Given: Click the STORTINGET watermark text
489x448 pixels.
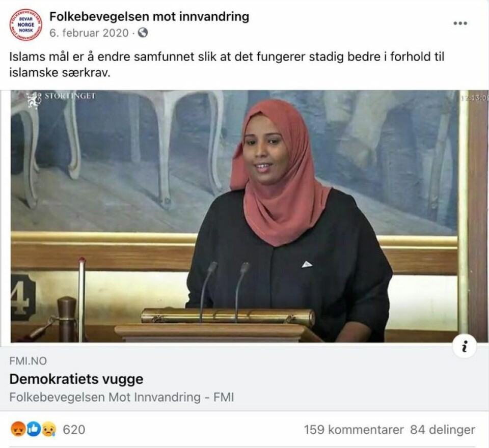Looking at the screenshot, I should [70, 96].
